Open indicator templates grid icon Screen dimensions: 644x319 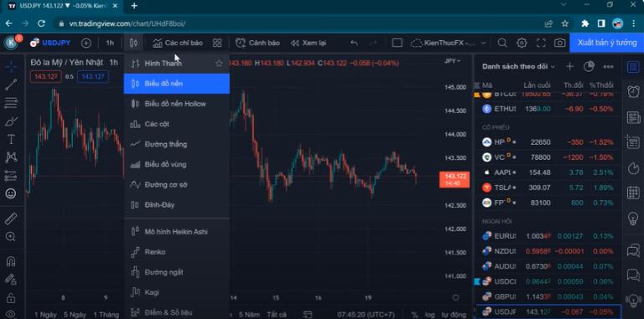point(217,43)
